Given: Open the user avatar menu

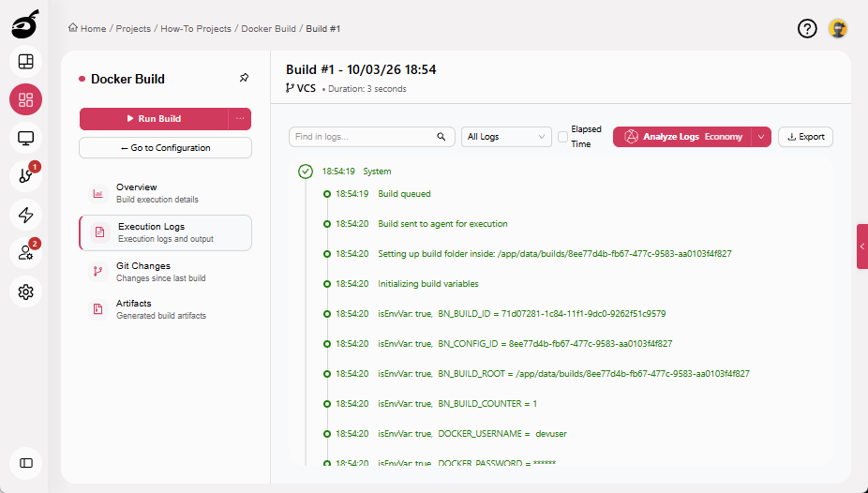Looking at the screenshot, I should click(x=838, y=28).
